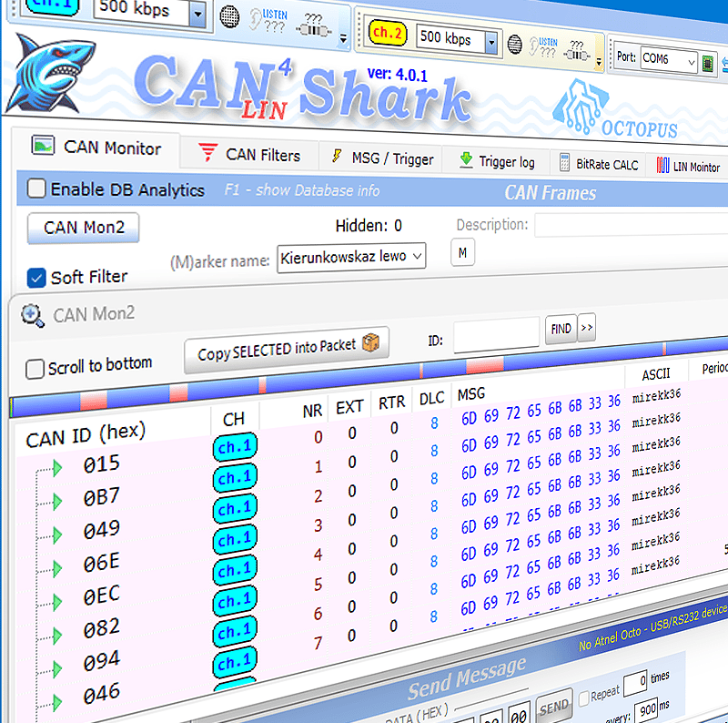Image resolution: width=728 pixels, height=723 pixels.
Task: Click the CAN ID (hex) column header
Action: point(86,435)
